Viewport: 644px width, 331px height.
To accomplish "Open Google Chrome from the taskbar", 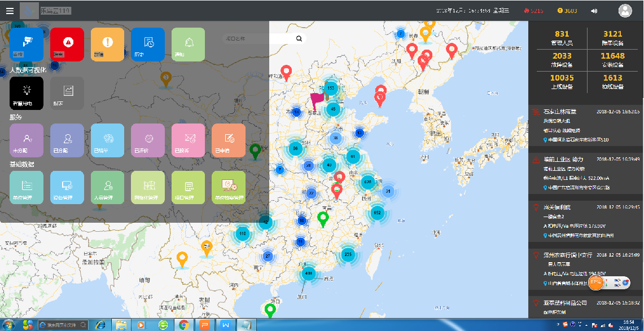I will 183,325.
